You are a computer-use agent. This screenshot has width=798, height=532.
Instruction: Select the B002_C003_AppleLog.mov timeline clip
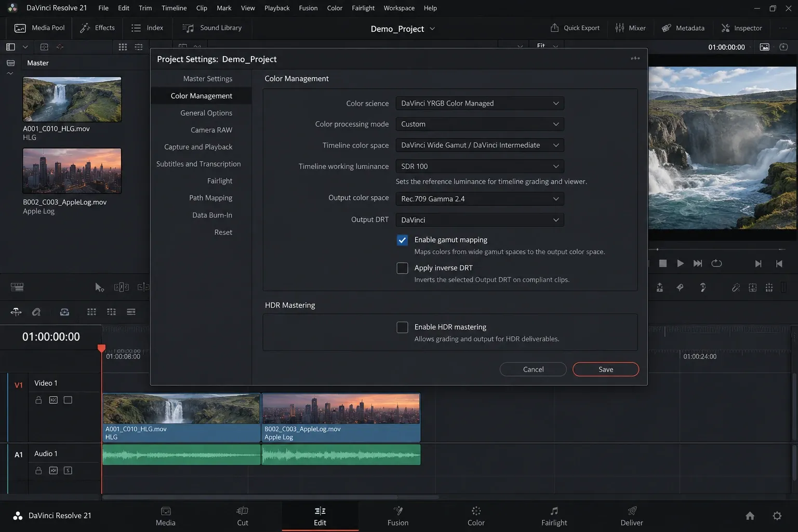click(x=341, y=417)
